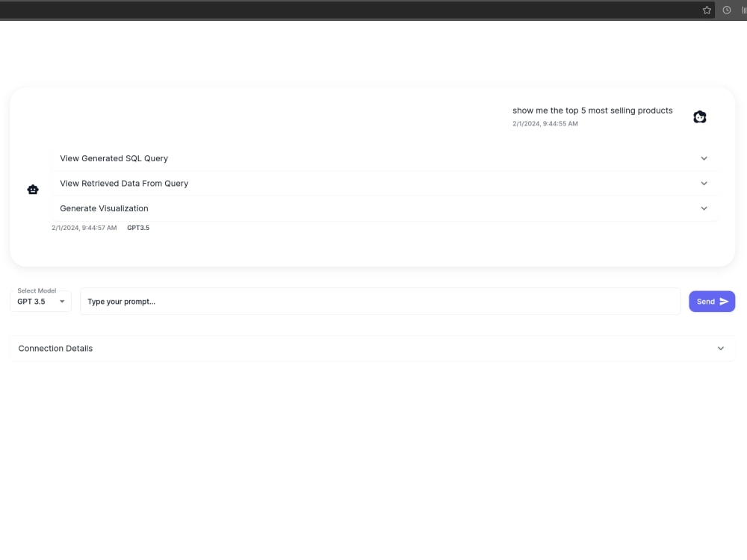This screenshot has width=747, height=560.
Task: Open the history clock icon in browser bar
Action: pos(727,10)
